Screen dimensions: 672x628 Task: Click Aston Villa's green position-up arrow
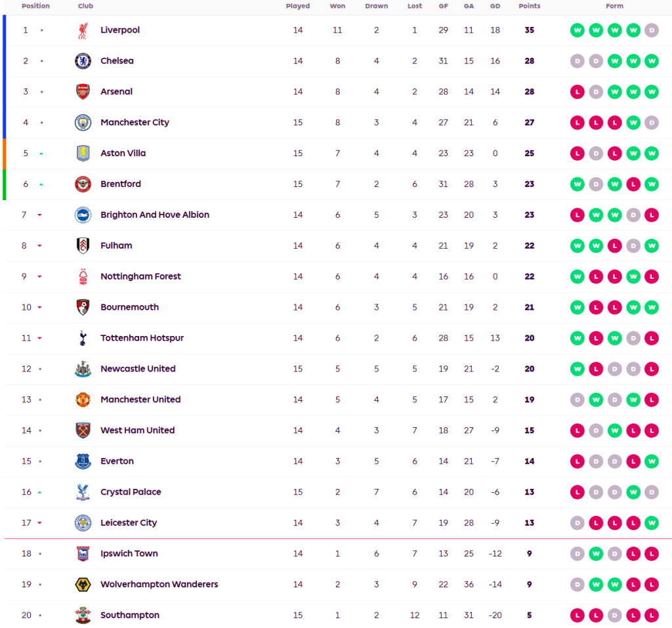(41, 154)
